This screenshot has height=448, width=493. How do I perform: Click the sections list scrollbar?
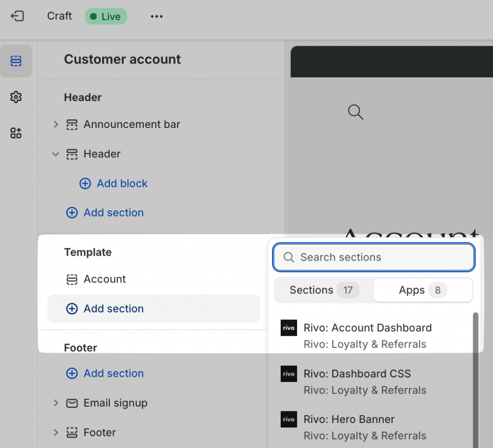475,380
